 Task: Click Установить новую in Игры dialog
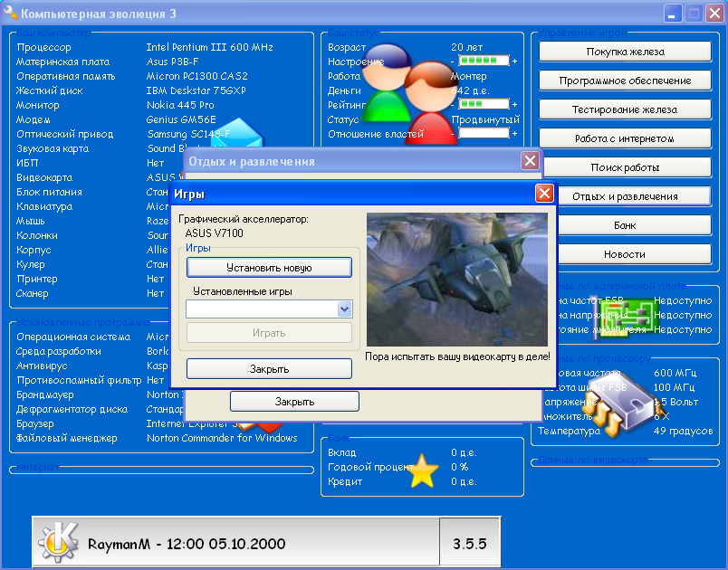[x=269, y=268]
